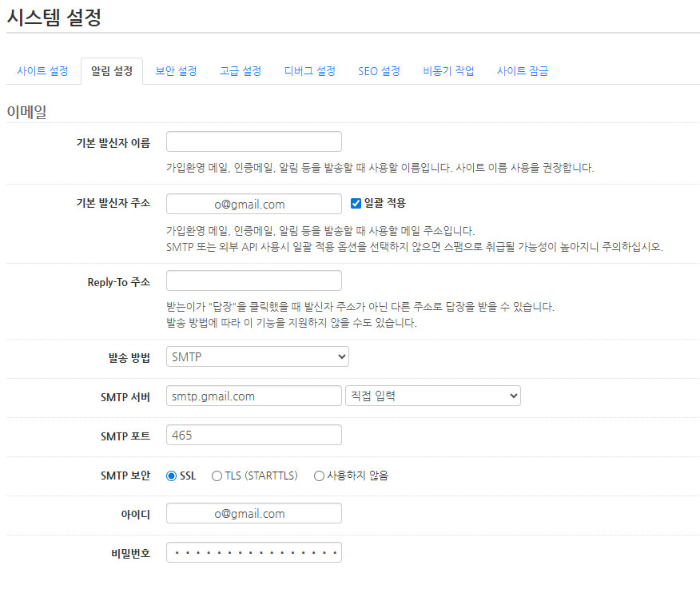Select the 알림 설정 tab
700x597 pixels.
tap(112, 71)
